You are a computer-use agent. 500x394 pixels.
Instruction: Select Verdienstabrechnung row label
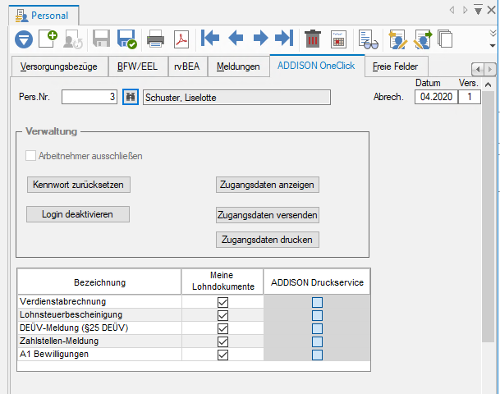click(63, 301)
